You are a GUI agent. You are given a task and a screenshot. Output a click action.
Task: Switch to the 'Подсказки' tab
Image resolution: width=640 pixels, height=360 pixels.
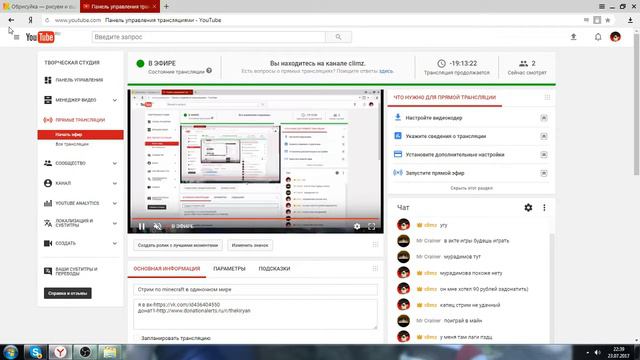tap(274, 269)
